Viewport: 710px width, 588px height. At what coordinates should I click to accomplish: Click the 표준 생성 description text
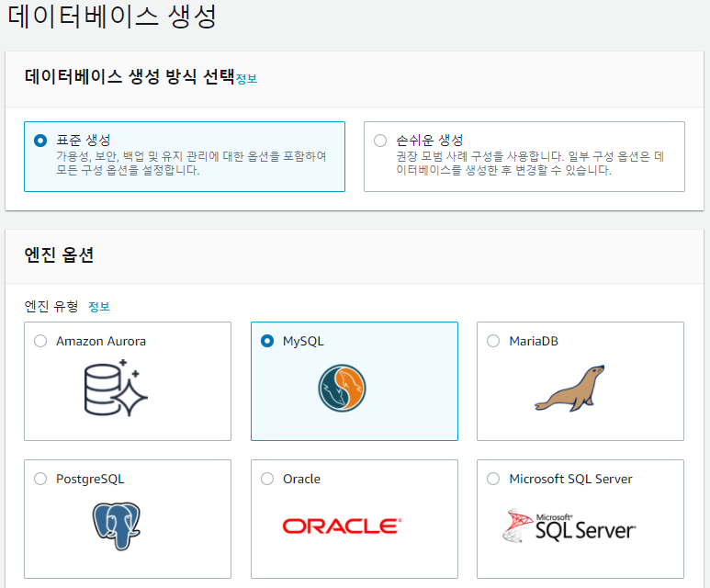pyautogui.click(x=191, y=164)
